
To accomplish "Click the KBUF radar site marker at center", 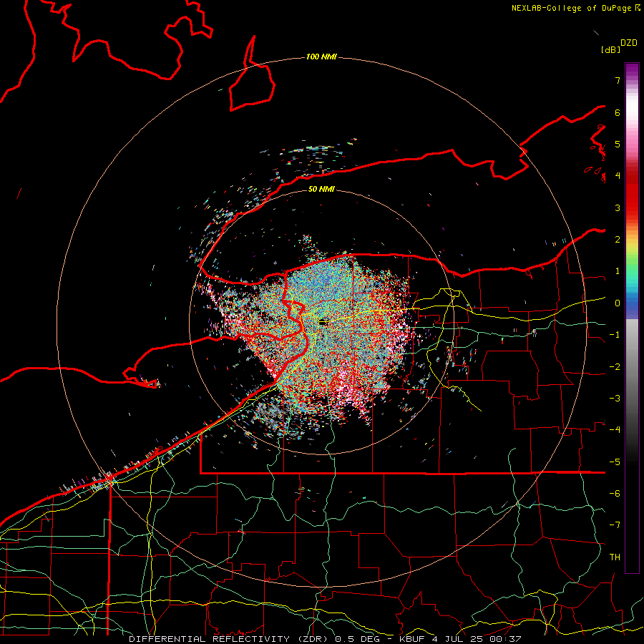I will (323, 323).
